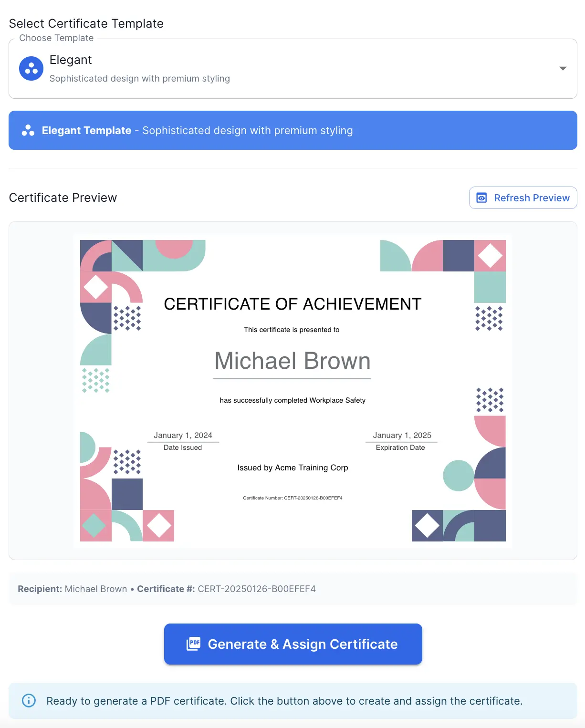Select the Elegant Template banner
This screenshot has height=728, width=585.
292,130
